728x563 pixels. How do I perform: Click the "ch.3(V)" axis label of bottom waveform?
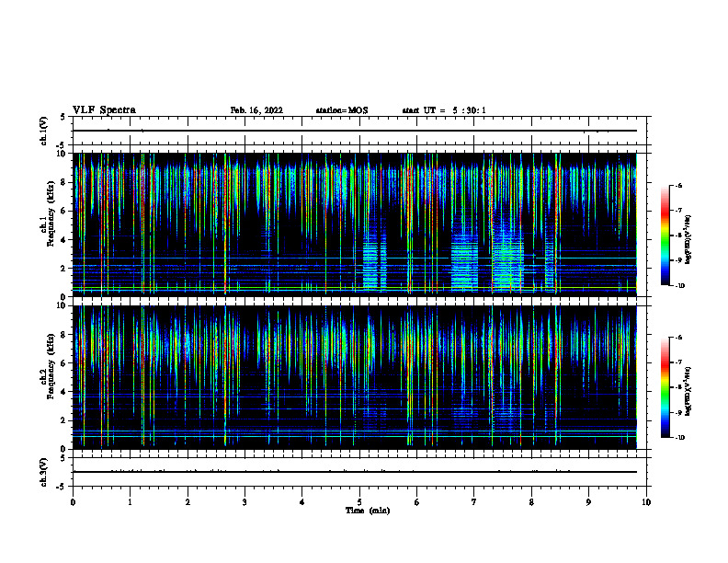pyautogui.click(x=44, y=472)
